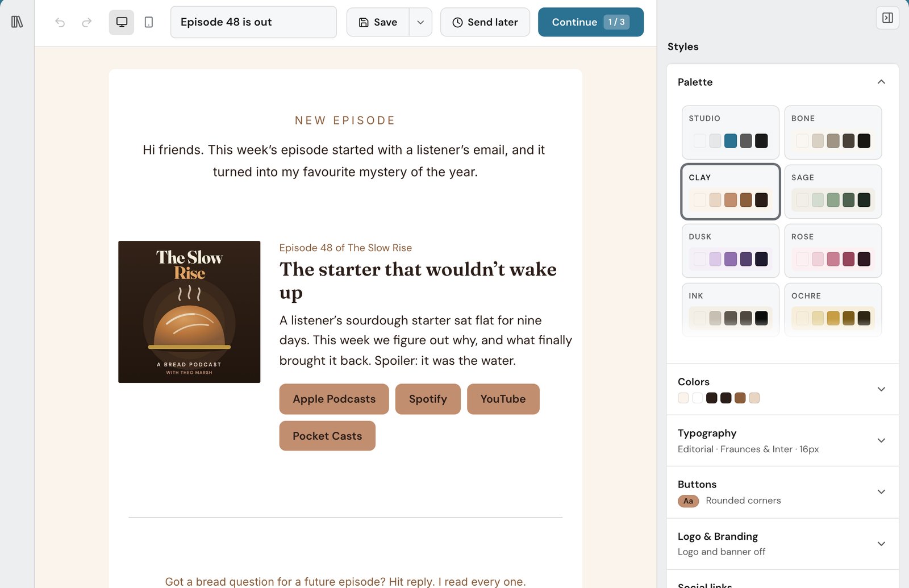Switch to desktop preview mode
This screenshot has width=909, height=588.
pyautogui.click(x=122, y=22)
